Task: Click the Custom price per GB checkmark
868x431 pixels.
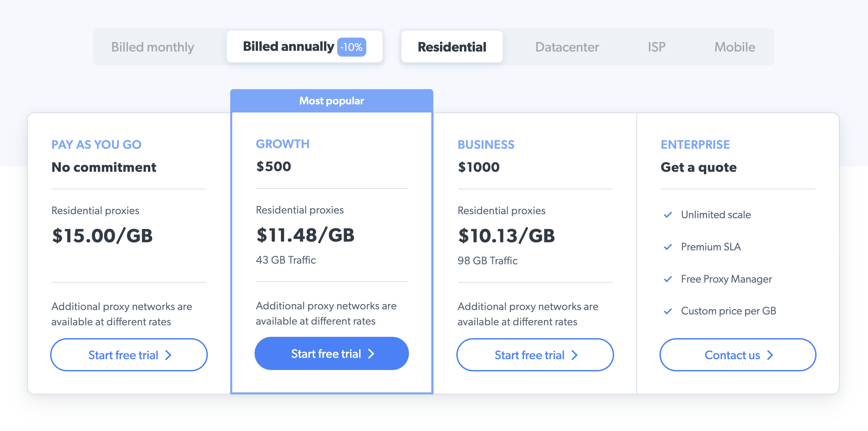Action: (668, 311)
